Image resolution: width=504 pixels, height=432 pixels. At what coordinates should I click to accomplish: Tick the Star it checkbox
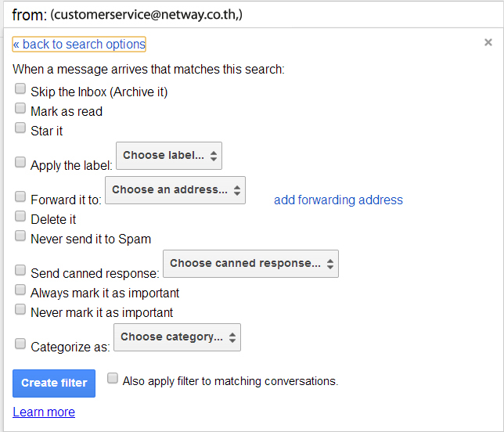tap(20, 128)
